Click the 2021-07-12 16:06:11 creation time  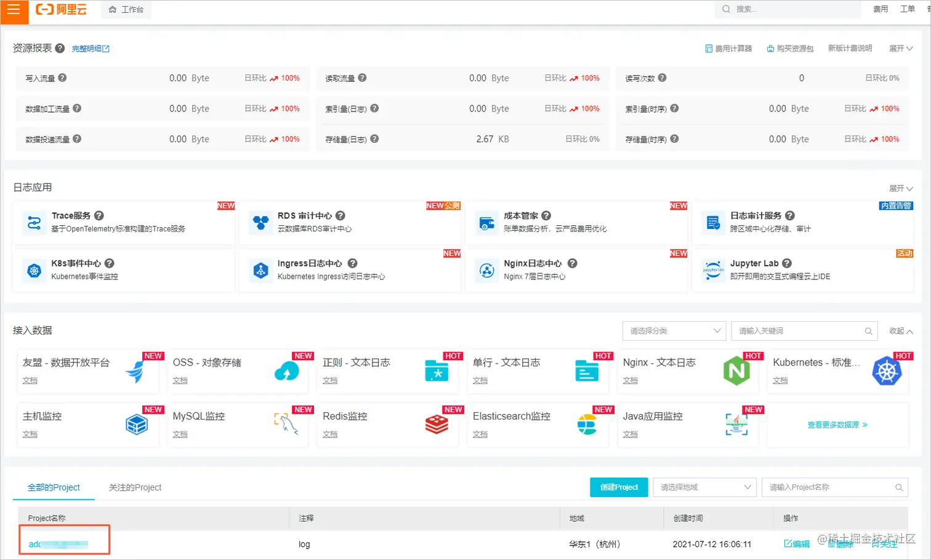point(712,544)
